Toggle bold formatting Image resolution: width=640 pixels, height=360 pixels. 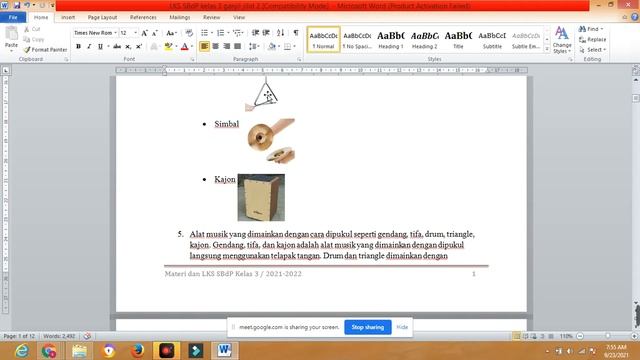78,47
